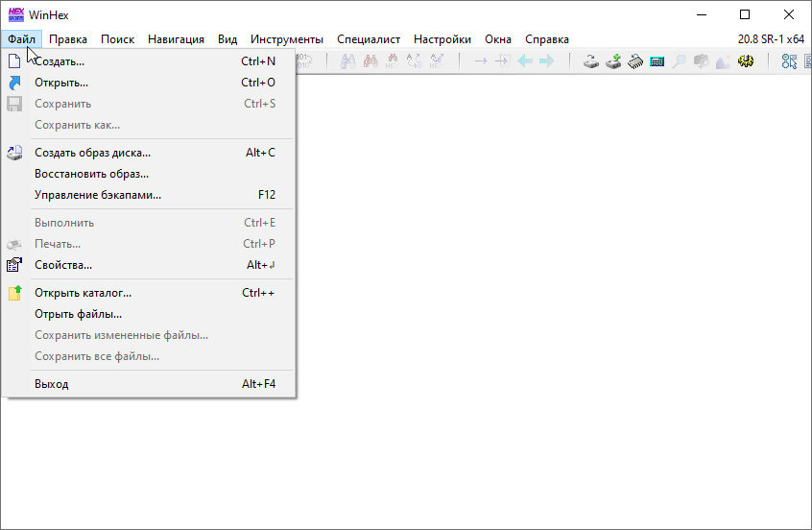
Task: Open Управление бэкапами... from the menu
Action: (x=149, y=195)
